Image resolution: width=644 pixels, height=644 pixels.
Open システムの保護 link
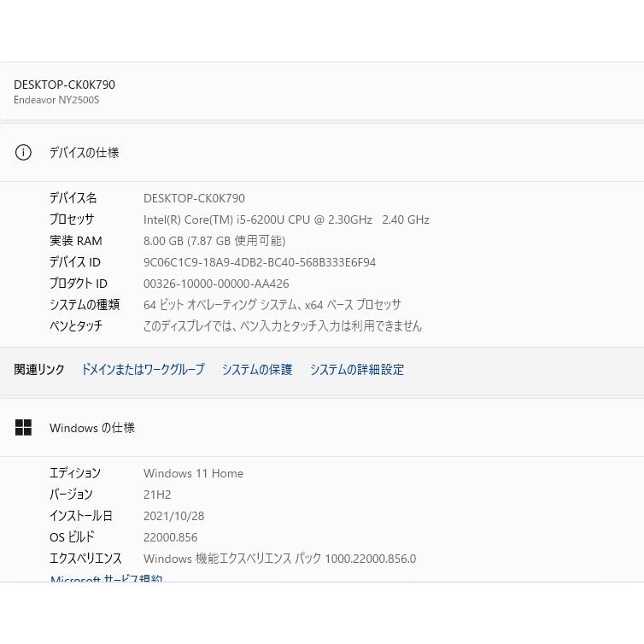point(257,369)
